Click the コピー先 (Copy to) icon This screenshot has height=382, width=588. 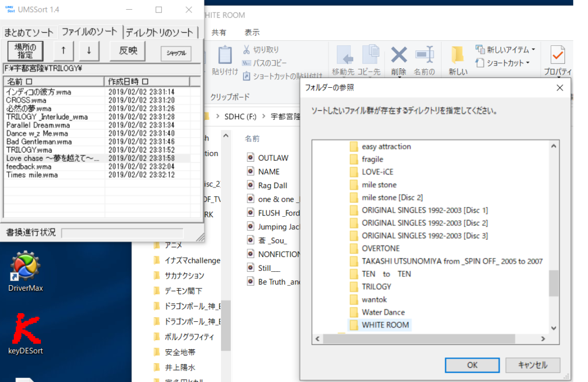(x=369, y=54)
